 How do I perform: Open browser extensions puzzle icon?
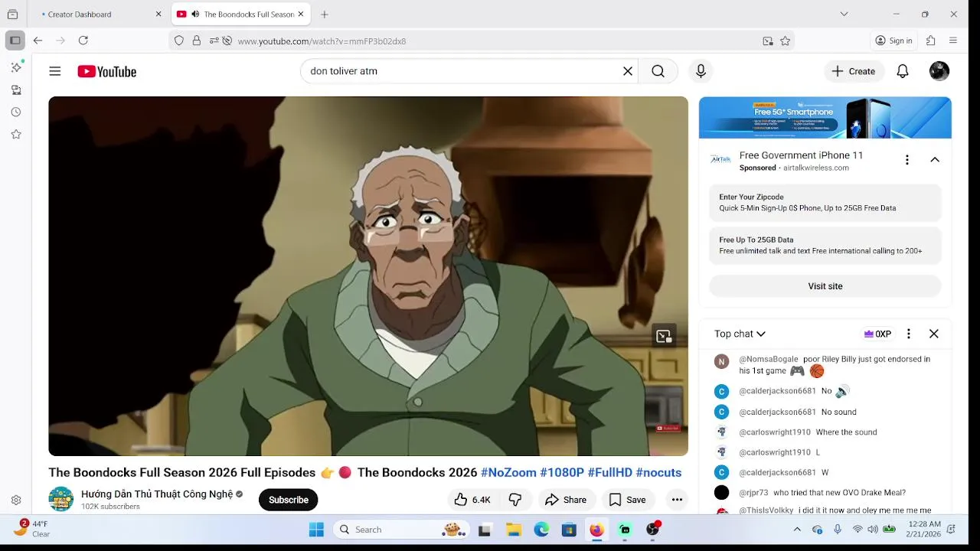pyautogui.click(x=931, y=41)
